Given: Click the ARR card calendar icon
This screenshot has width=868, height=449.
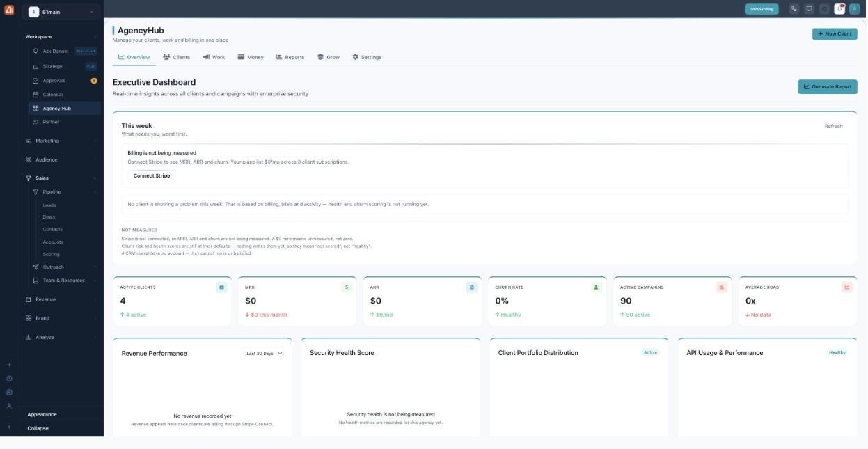Looking at the screenshot, I should pyautogui.click(x=471, y=287).
